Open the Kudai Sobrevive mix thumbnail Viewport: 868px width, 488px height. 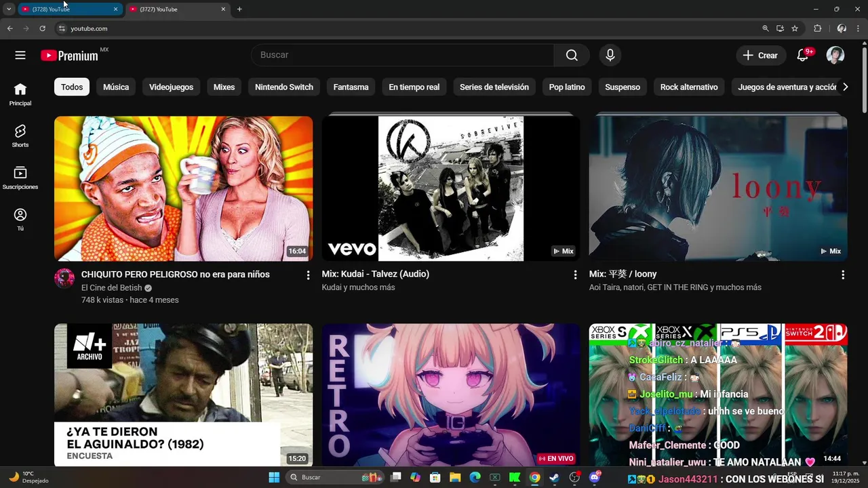tap(451, 188)
